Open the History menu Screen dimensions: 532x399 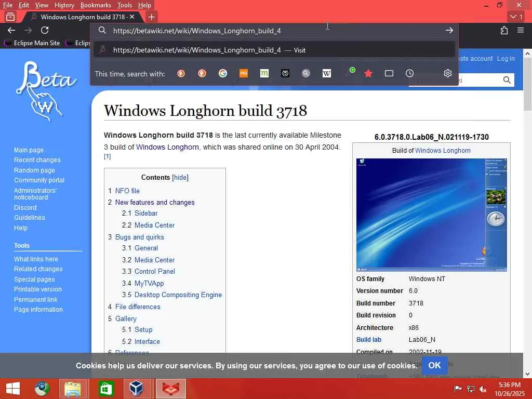[x=64, y=5]
